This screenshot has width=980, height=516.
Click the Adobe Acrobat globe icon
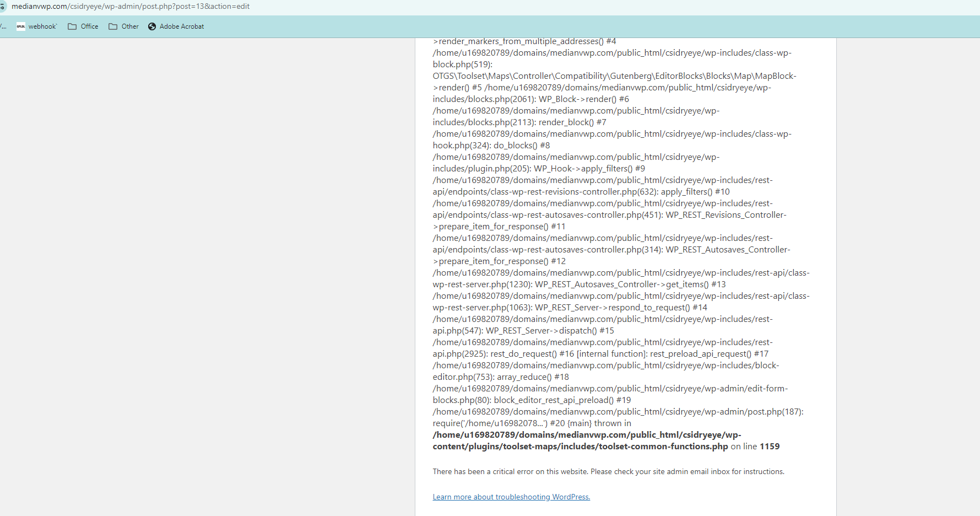tap(152, 26)
